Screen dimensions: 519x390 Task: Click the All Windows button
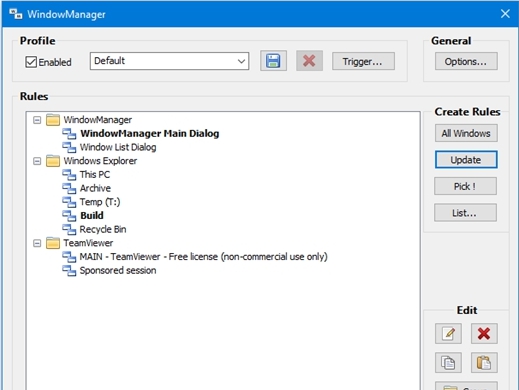click(466, 133)
